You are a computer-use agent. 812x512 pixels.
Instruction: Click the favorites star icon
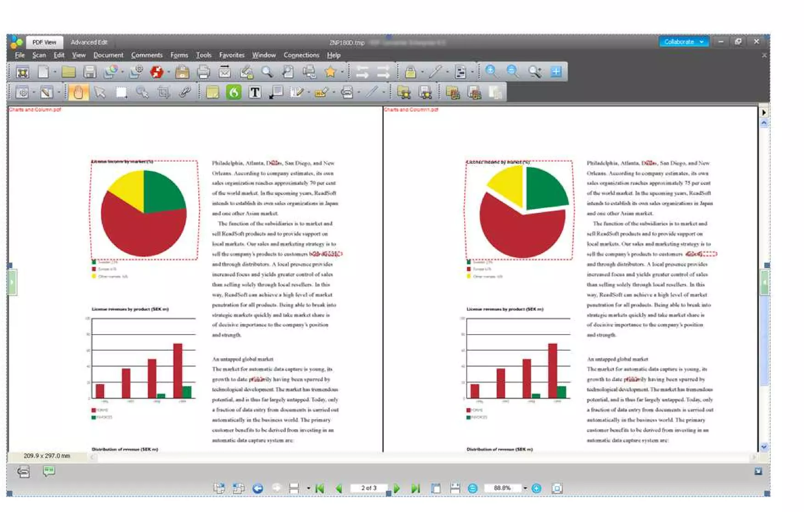tap(330, 72)
